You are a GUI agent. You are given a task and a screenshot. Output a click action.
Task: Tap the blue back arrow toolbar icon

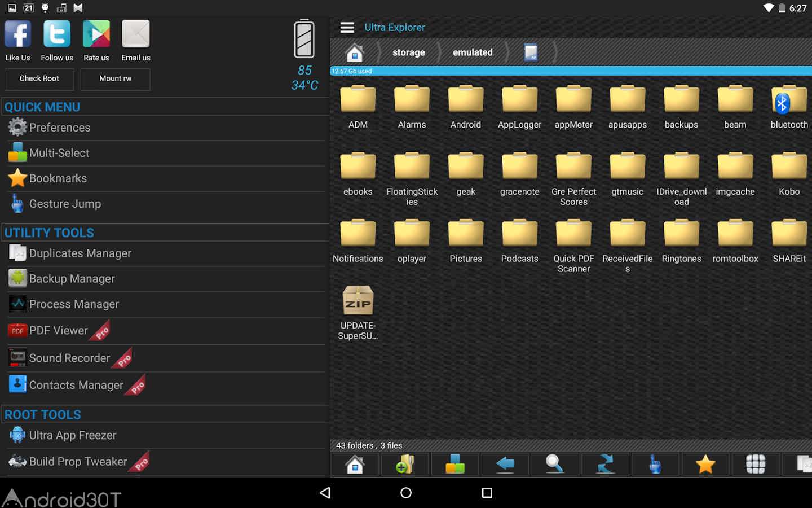point(505,464)
